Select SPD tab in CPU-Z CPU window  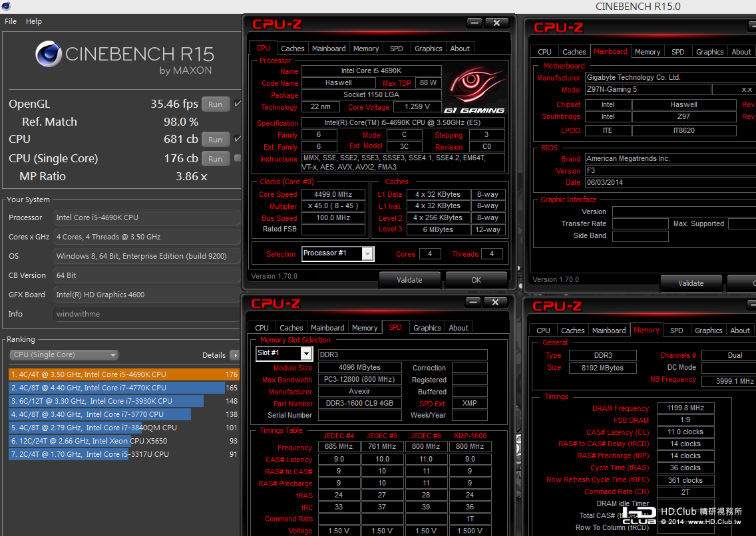pyautogui.click(x=397, y=48)
